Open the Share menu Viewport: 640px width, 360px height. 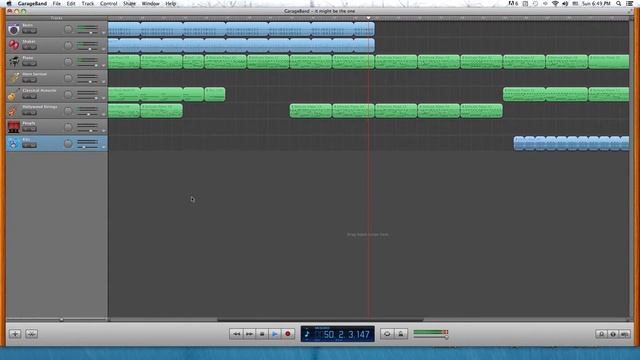point(129,4)
